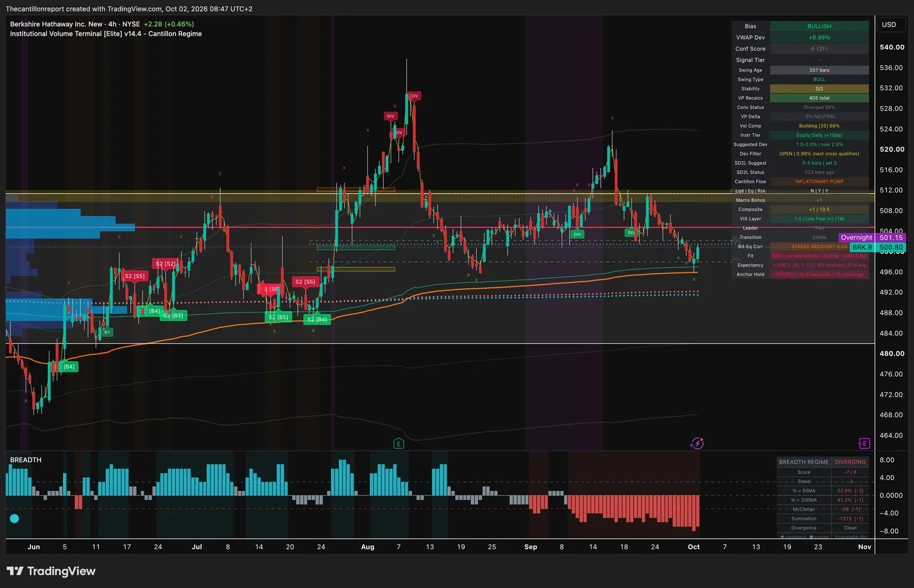
Task: Click the % > 200MA 41.2% value
Action: (850, 500)
